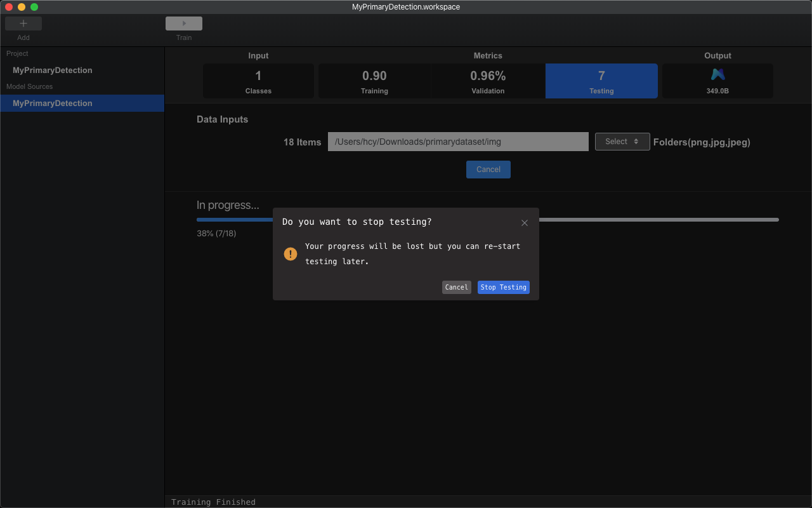Close the stop testing dialog with X
Image resolution: width=812 pixels, height=508 pixels.
pyautogui.click(x=525, y=223)
